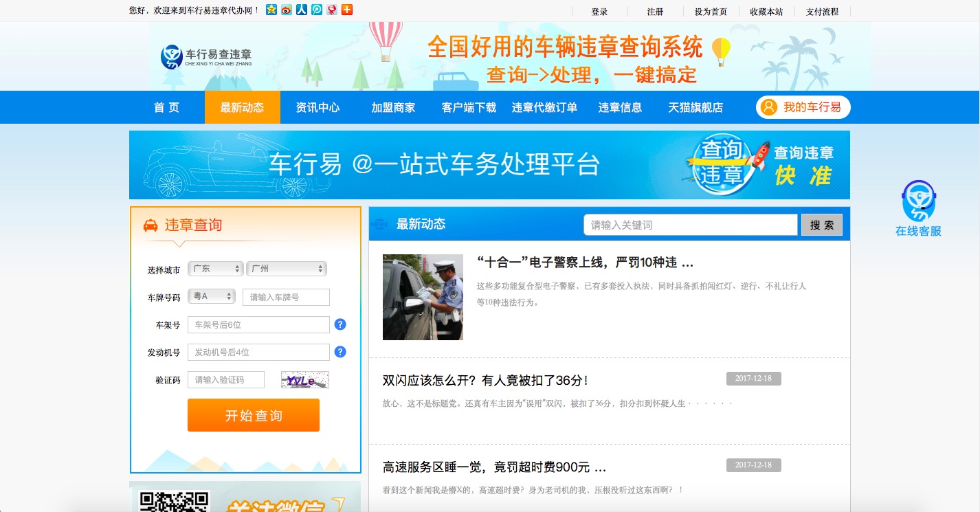
Task: Share the site to QQ Zone
Action: pyautogui.click(x=271, y=10)
